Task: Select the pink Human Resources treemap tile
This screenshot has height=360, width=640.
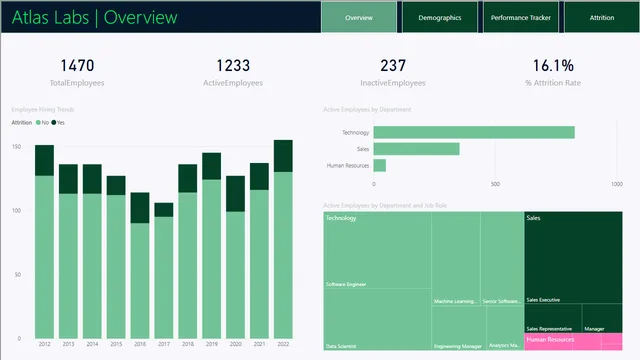Action: click(x=573, y=342)
